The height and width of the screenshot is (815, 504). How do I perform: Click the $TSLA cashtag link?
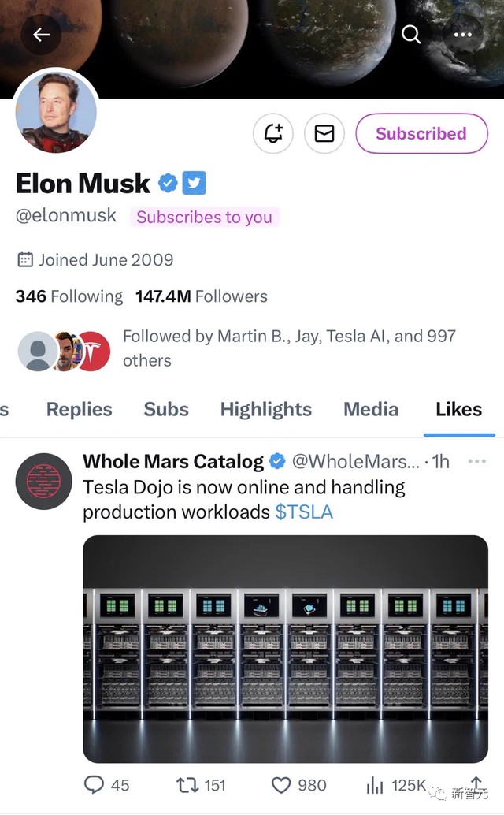point(304,512)
